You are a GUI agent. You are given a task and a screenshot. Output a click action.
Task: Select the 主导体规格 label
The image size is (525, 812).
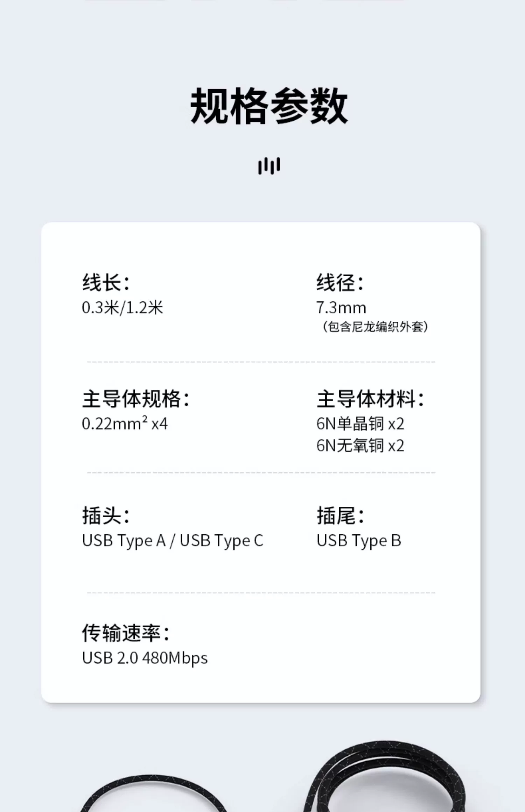[136, 399]
